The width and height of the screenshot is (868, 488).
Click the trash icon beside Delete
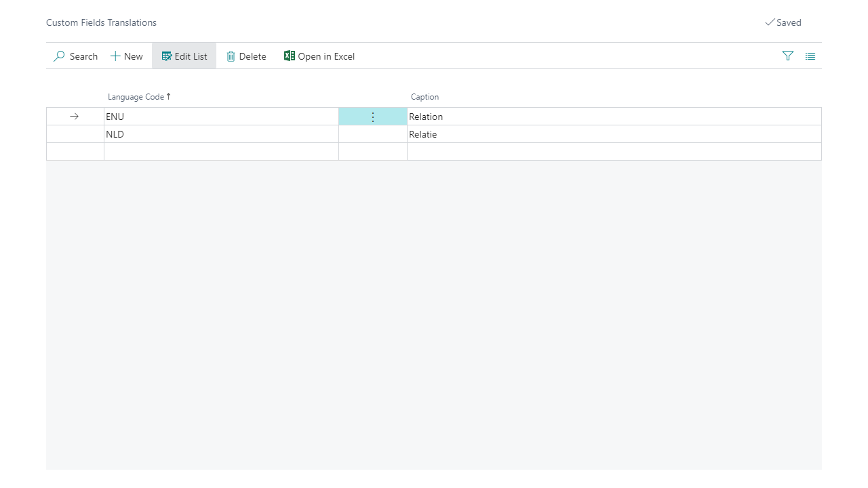tap(231, 56)
